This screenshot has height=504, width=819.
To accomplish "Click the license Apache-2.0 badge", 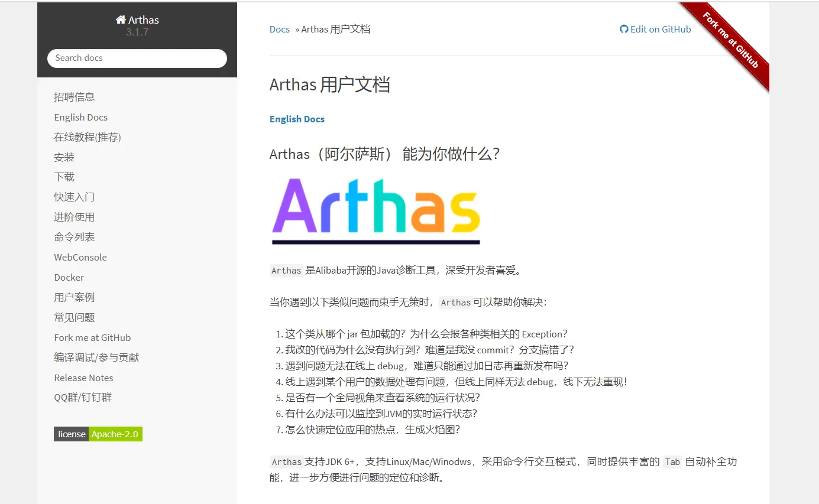I will pyautogui.click(x=98, y=434).
